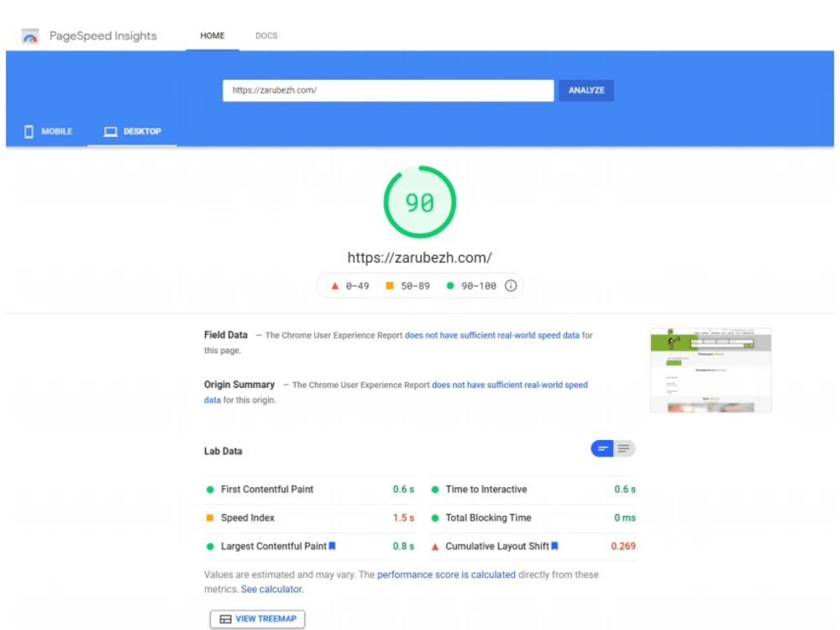Click the 'Origin Summary' heading

(x=239, y=385)
